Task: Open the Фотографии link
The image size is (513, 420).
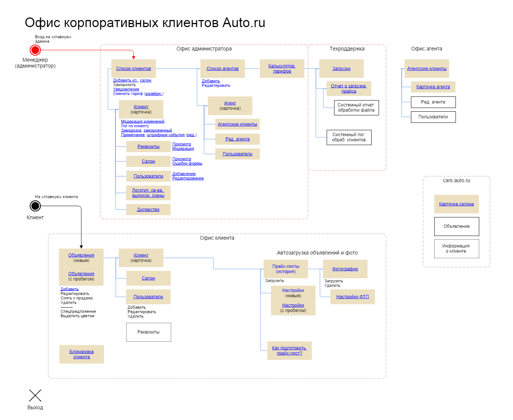Action: click(345, 269)
